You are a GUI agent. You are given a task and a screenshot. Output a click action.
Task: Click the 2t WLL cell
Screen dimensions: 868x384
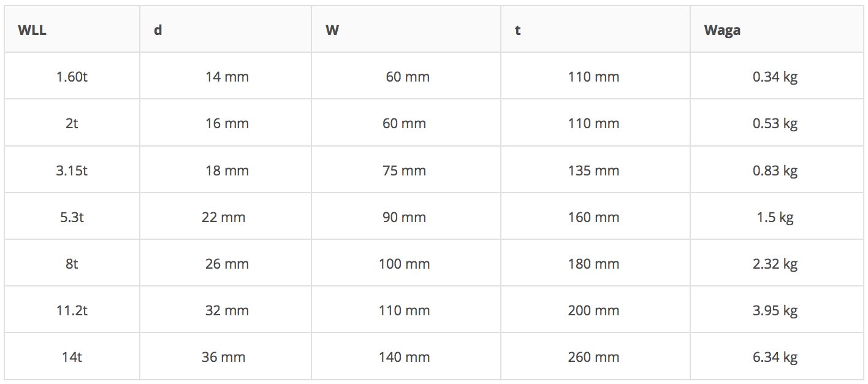(x=72, y=123)
